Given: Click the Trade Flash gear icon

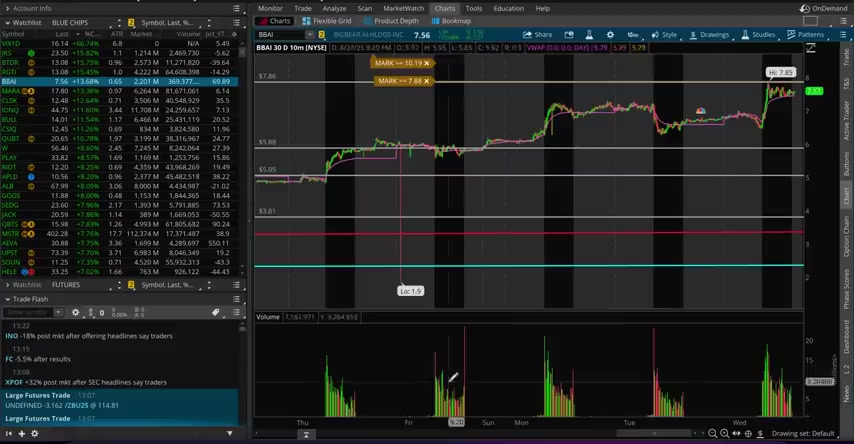Looking at the screenshot, I should tap(75, 312).
